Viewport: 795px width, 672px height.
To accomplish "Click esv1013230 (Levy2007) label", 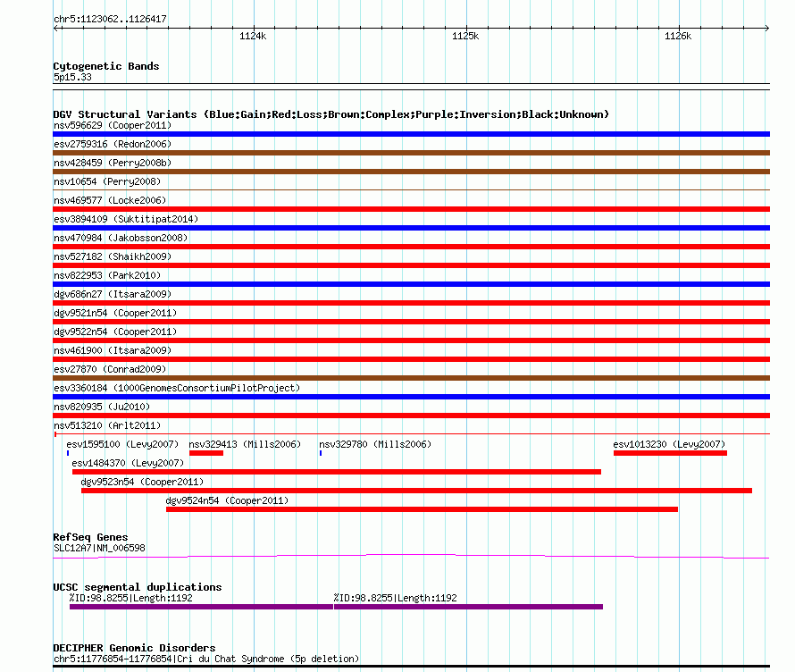I will click(669, 444).
